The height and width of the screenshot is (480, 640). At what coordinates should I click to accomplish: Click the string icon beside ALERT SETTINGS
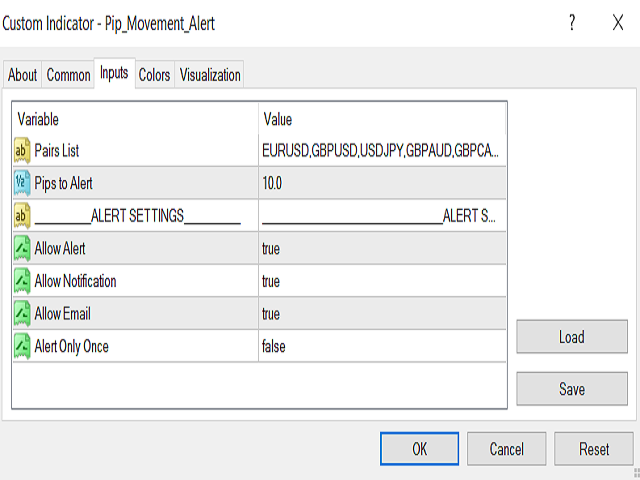(22, 216)
